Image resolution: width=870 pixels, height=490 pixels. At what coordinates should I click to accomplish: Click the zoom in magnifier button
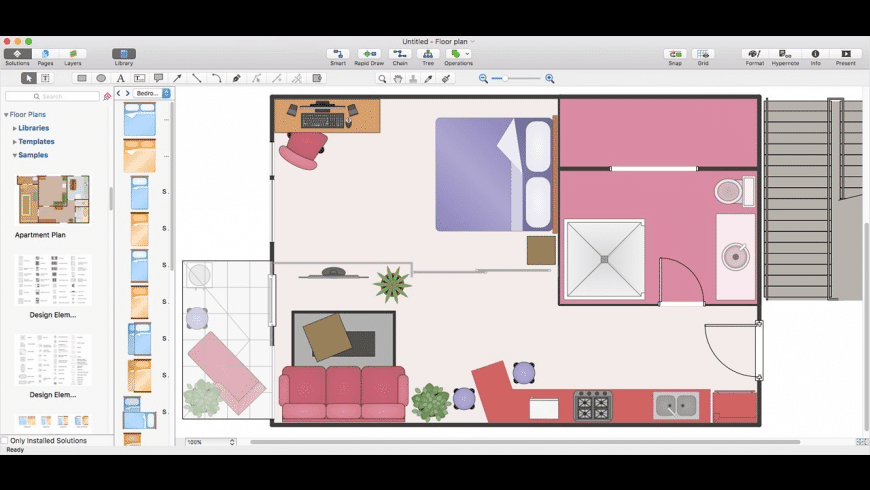coord(549,79)
